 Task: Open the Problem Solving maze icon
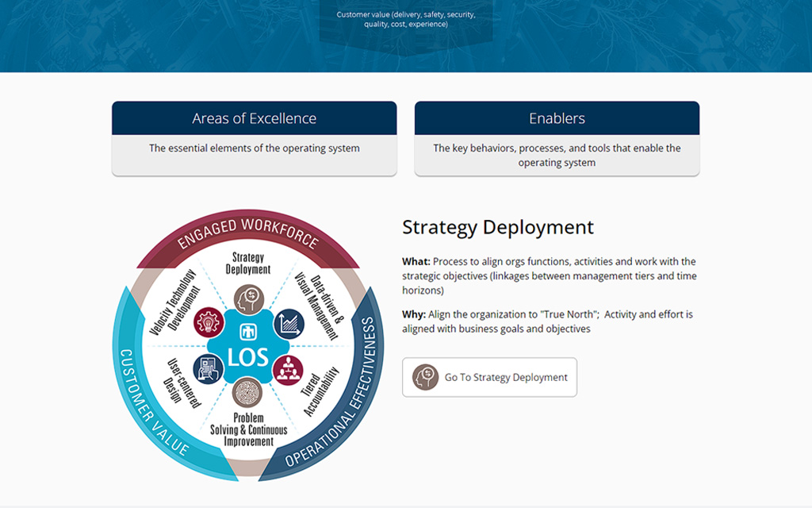(x=247, y=392)
